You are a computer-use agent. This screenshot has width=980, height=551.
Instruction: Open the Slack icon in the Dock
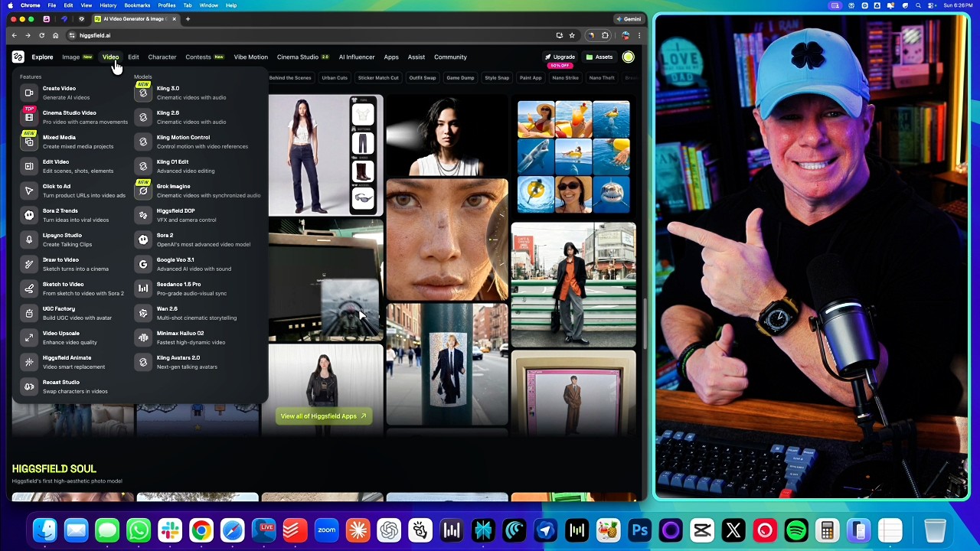tap(170, 530)
